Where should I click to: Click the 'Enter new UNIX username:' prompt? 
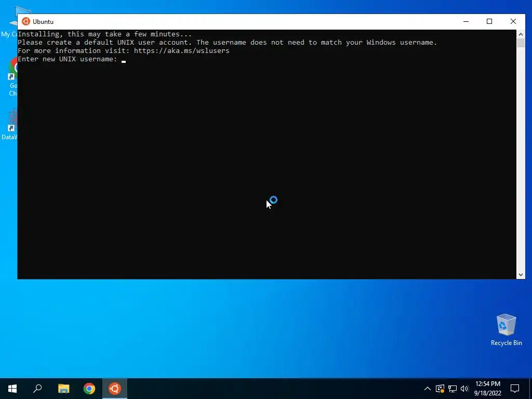(x=67, y=59)
